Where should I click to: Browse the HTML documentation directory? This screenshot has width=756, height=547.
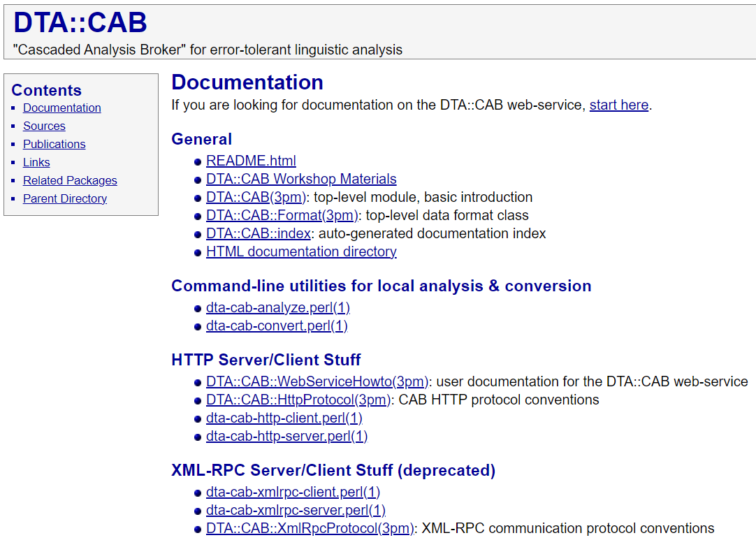pos(301,251)
